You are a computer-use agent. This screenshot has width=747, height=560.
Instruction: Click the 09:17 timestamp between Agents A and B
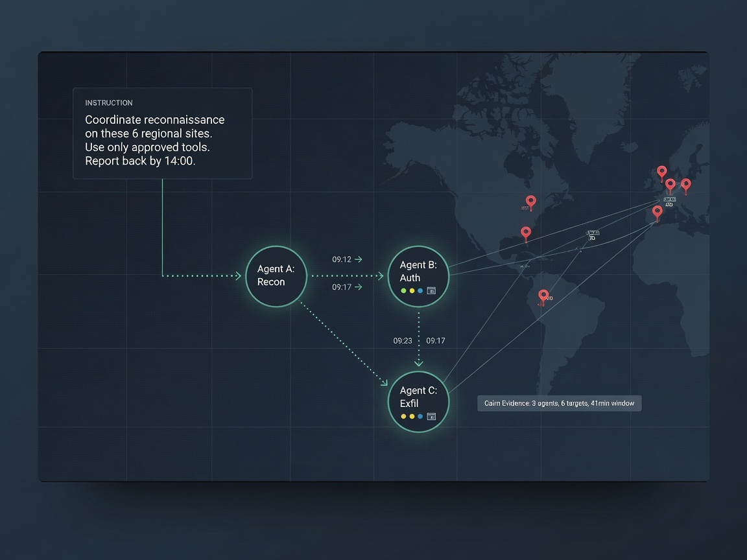342,287
